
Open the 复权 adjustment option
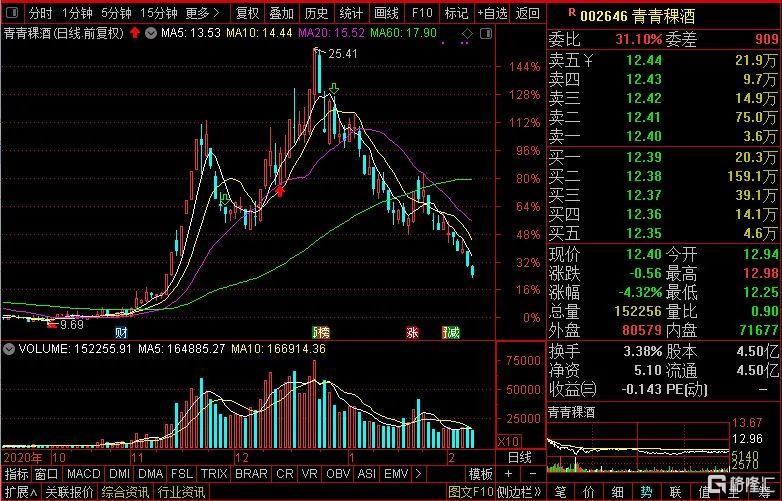point(247,13)
